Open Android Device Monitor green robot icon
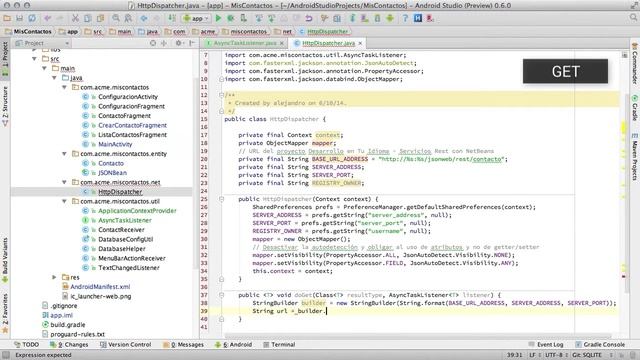640x360 pixels. click(390, 18)
